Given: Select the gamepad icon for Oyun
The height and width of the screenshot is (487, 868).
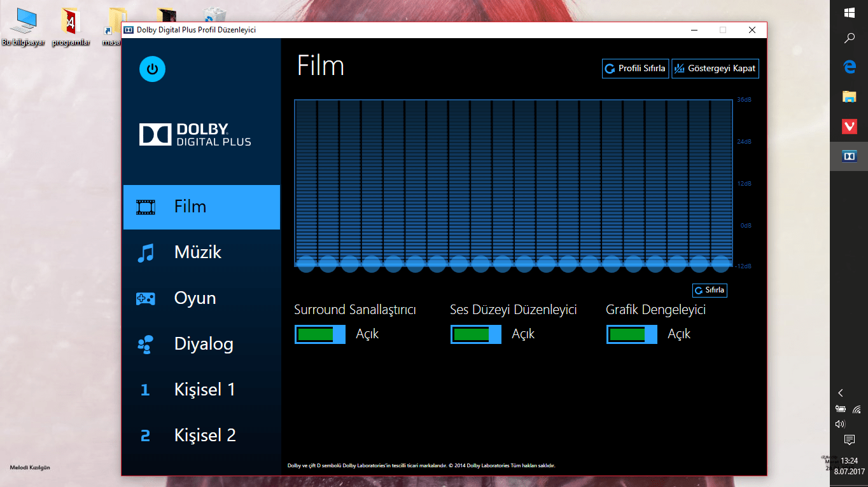Looking at the screenshot, I should pyautogui.click(x=146, y=298).
